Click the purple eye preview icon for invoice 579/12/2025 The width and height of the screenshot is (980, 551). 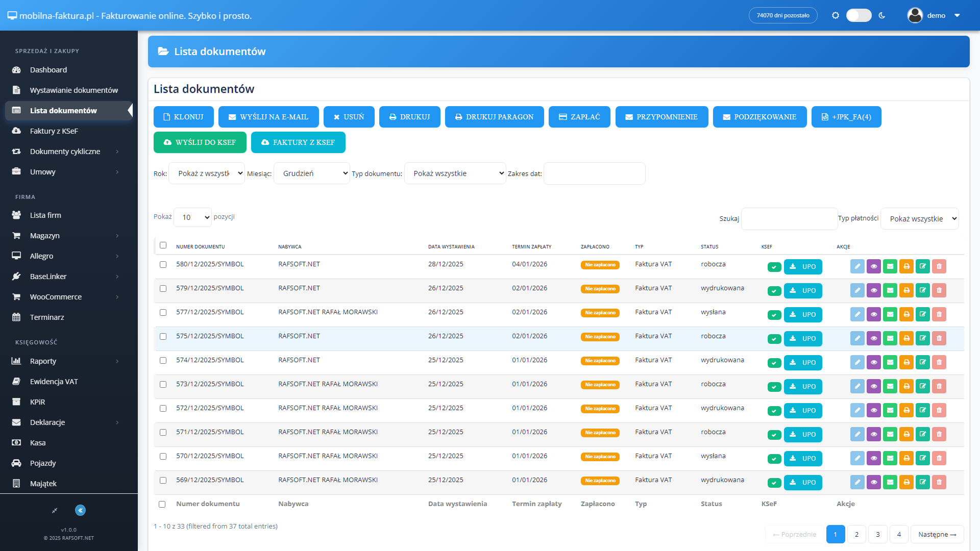coord(873,290)
